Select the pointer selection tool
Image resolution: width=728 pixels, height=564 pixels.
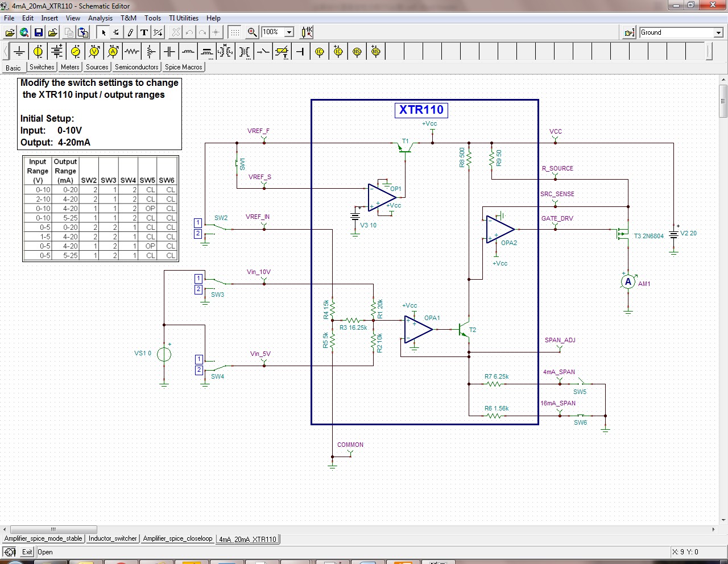click(x=103, y=32)
